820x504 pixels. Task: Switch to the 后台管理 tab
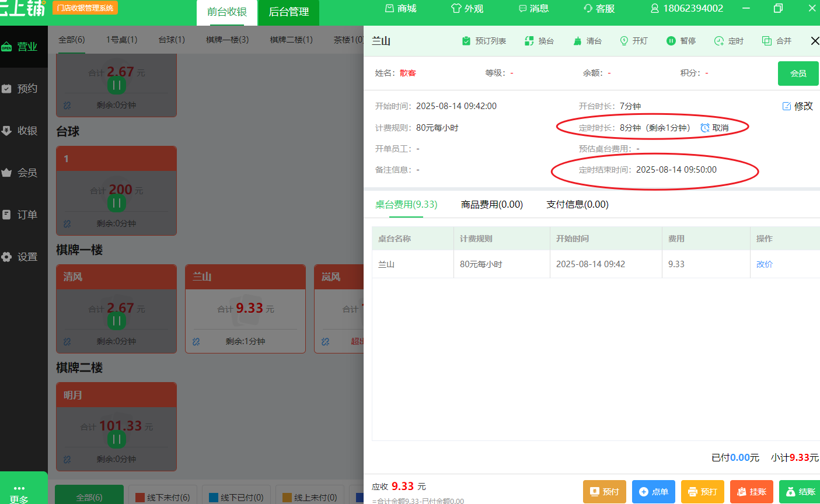click(288, 12)
